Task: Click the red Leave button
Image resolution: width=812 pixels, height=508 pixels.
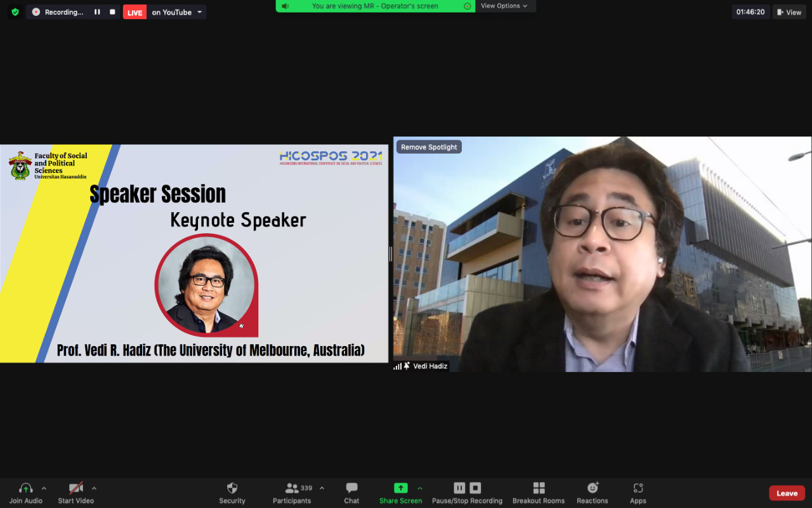Action: (x=787, y=493)
